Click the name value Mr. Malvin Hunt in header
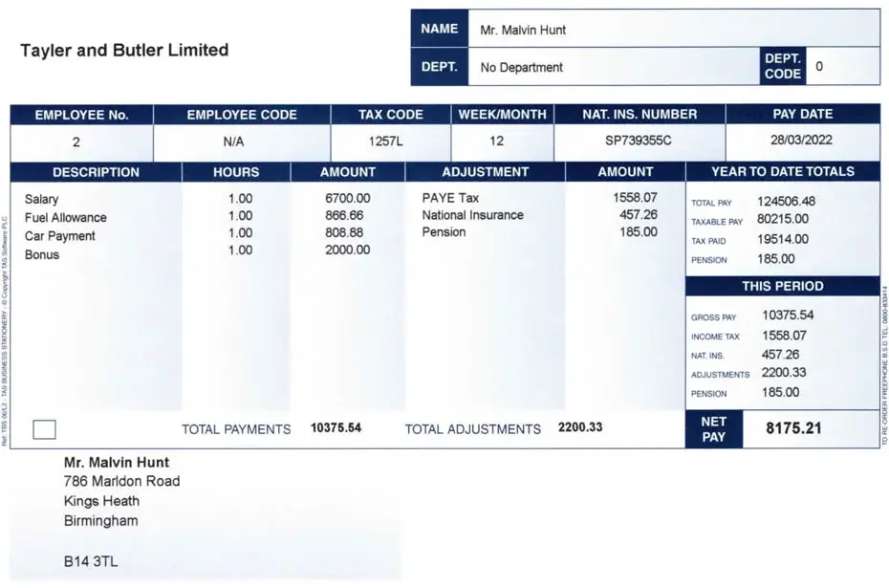 pos(523,30)
